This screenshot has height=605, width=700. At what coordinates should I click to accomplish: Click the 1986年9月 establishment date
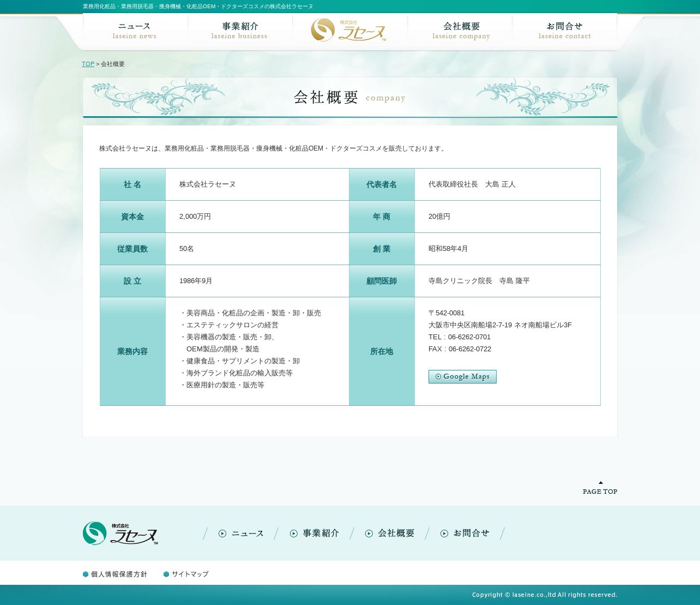(196, 281)
